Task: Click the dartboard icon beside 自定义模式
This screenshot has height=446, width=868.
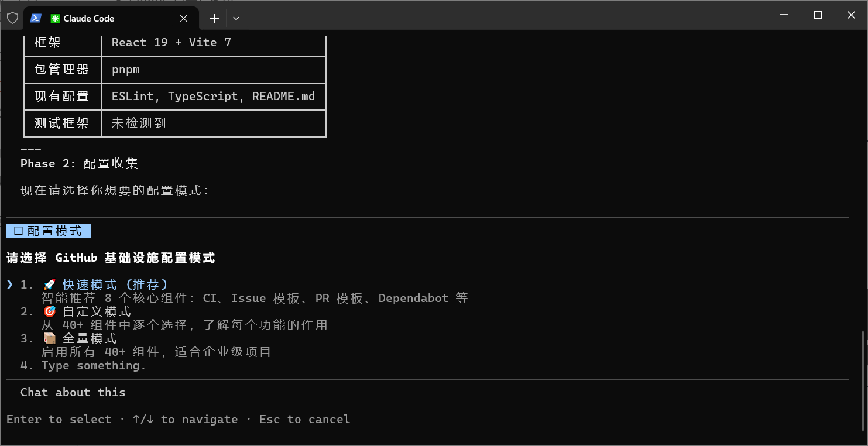Action: (x=49, y=311)
